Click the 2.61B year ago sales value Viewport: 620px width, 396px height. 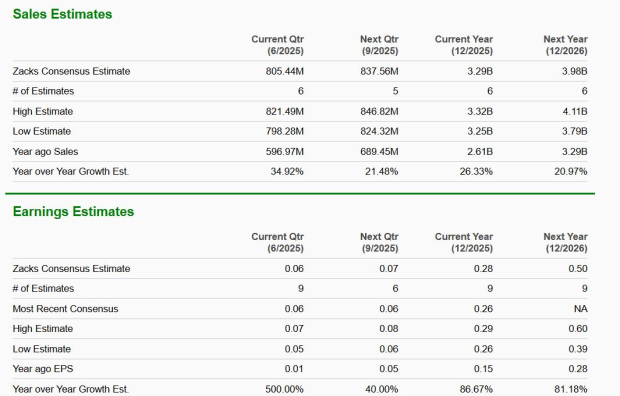pyautogui.click(x=480, y=152)
